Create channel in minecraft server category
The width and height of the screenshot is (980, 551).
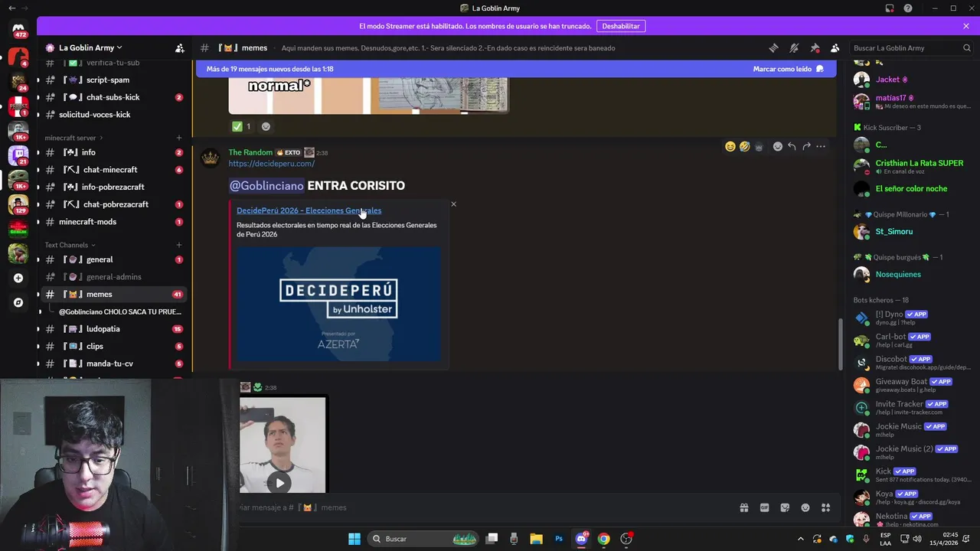[179, 138]
